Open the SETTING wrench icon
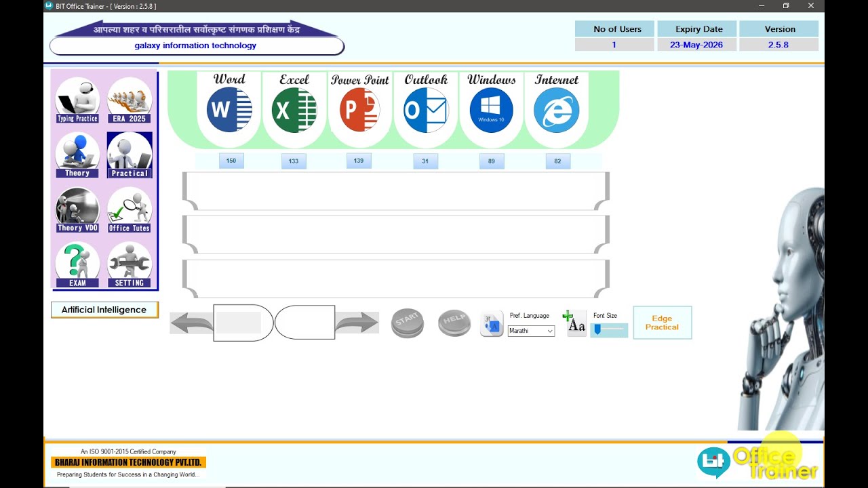The image size is (868, 488). point(129,265)
